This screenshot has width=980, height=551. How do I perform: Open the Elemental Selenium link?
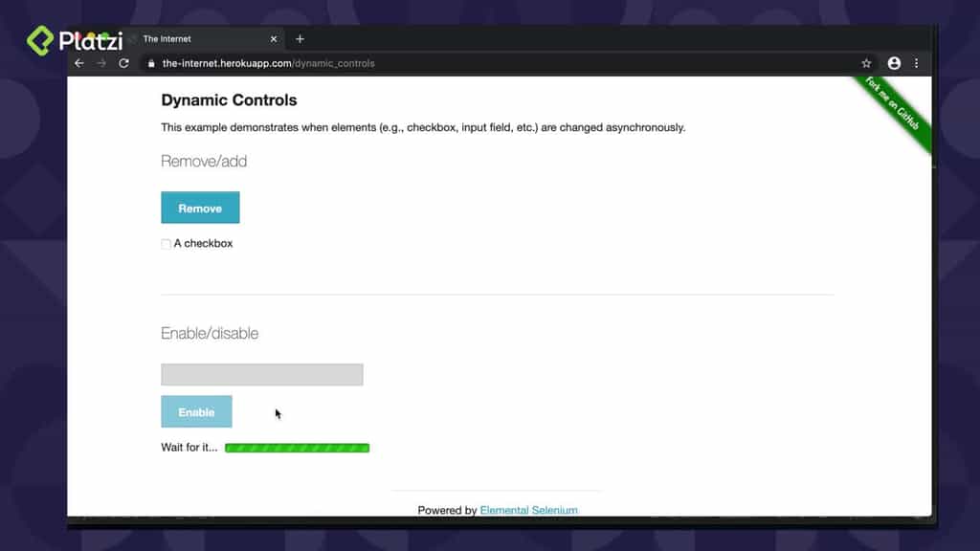pos(528,510)
